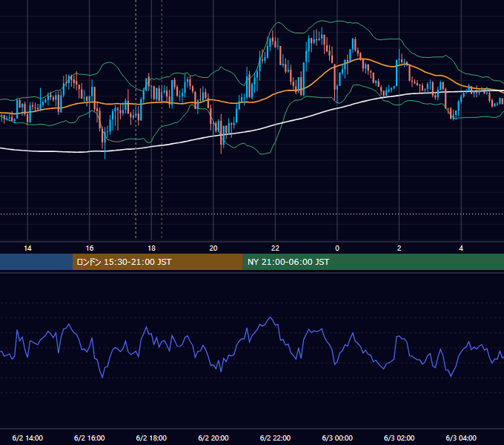Click the 16 hour axis label
Screen dimensions: 504x445
90,248
